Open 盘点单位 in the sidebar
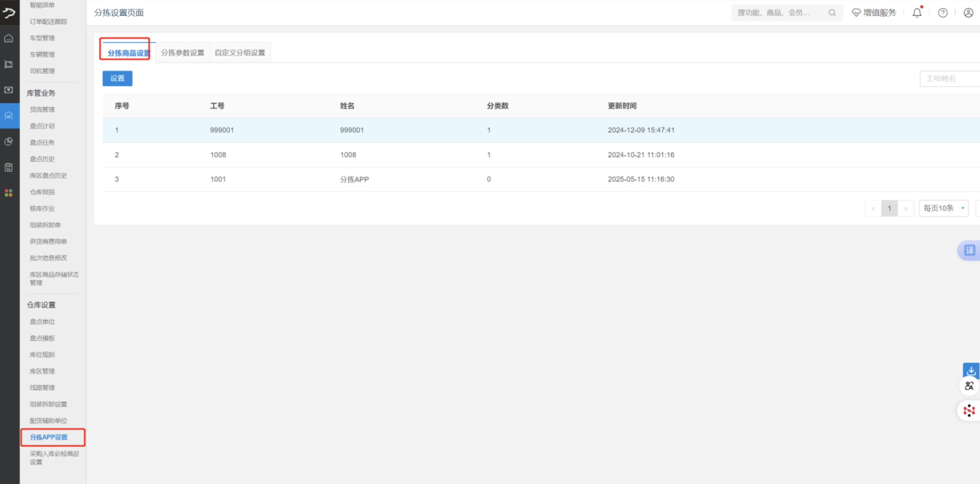The image size is (980, 484). click(42, 322)
